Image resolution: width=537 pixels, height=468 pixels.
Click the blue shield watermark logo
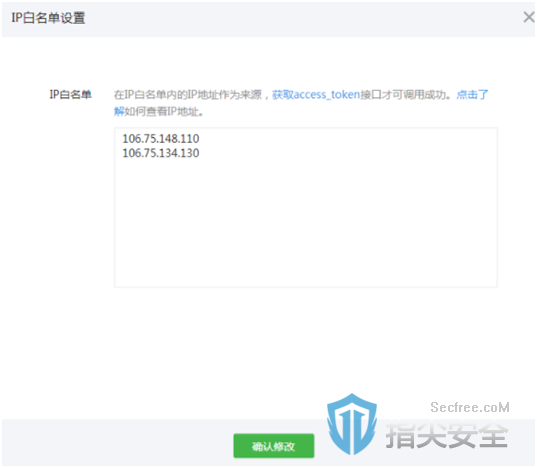pos(352,425)
